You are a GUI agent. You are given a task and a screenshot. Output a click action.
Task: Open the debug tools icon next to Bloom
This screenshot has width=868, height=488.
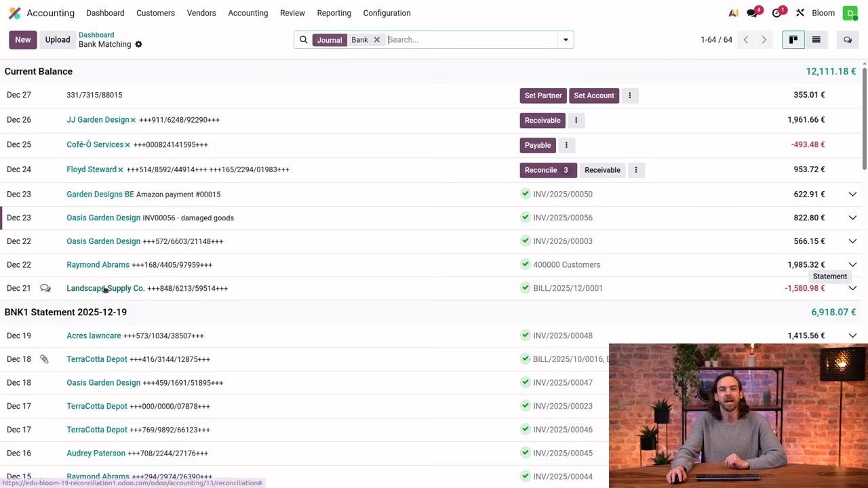[x=800, y=13]
